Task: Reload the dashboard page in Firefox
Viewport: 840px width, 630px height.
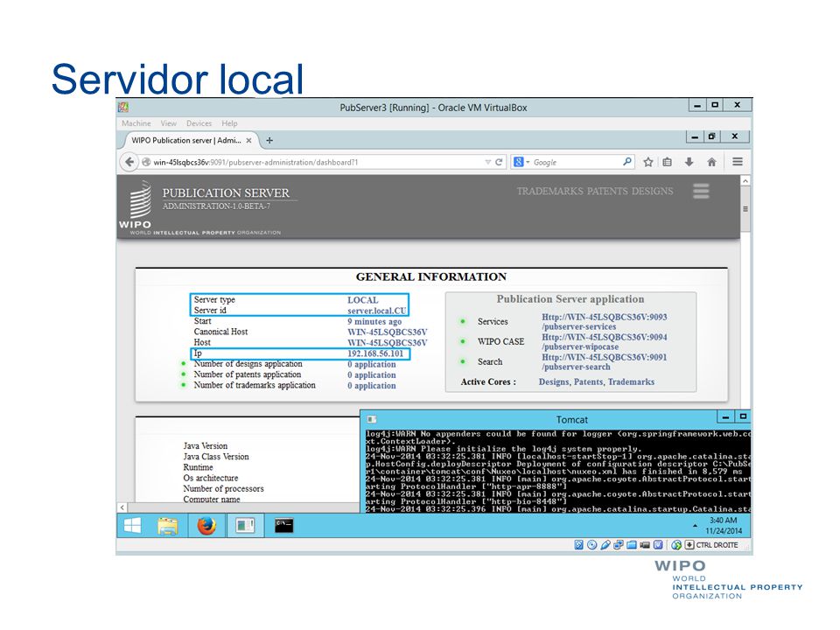Action: [x=499, y=162]
